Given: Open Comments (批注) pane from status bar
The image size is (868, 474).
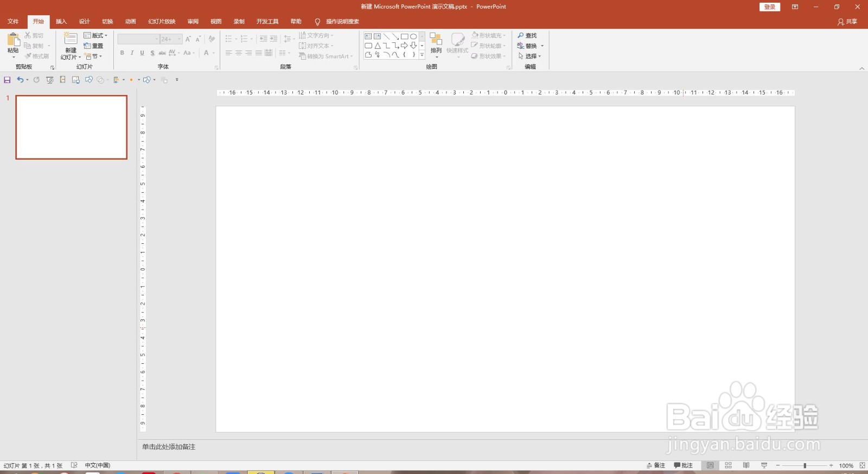Looking at the screenshot, I should [x=684, y=465].
